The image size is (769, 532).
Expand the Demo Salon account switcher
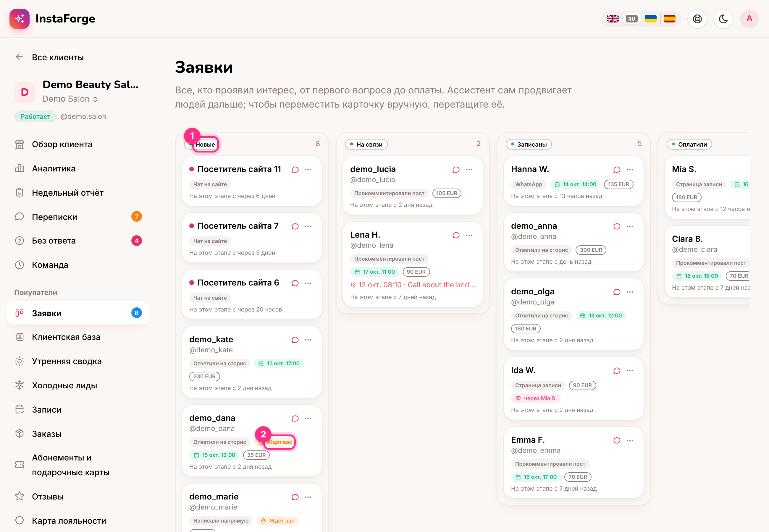(x=70, y=99)
